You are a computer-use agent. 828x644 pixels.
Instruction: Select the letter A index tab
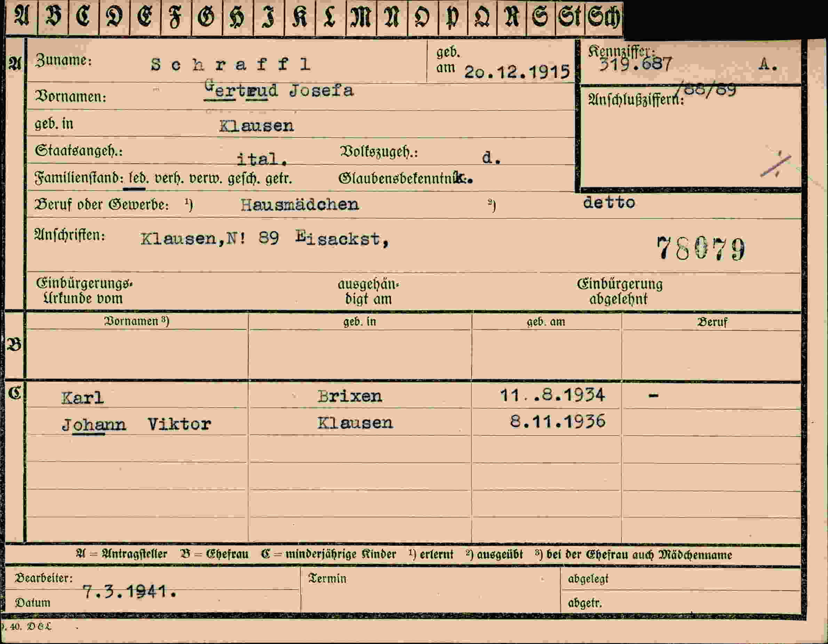(22, 17)
